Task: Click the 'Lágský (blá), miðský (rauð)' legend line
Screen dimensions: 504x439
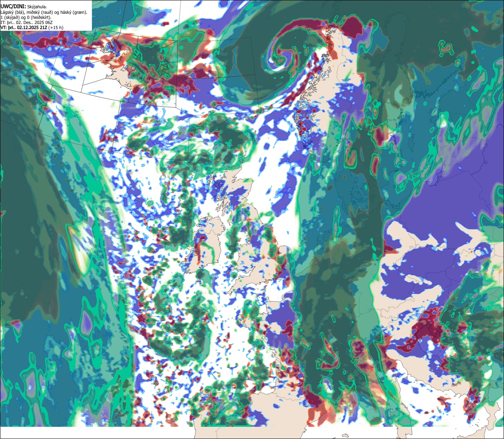Action: [44, 12]
